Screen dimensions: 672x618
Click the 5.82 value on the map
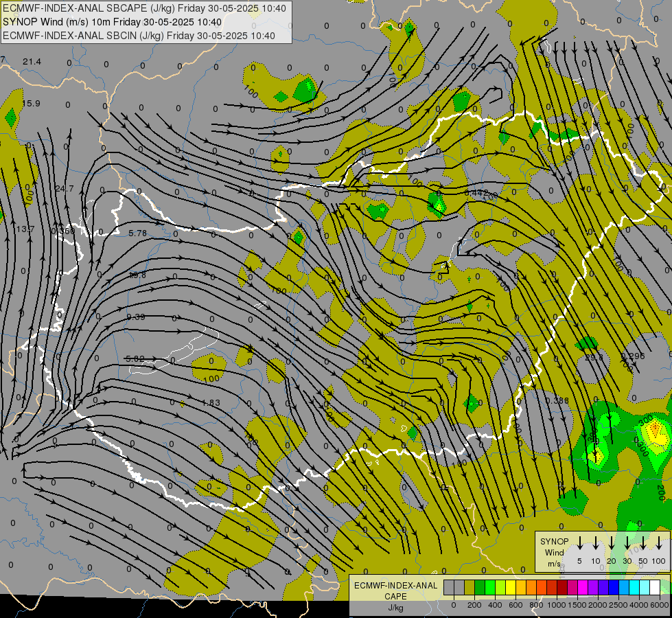coord(135,358)
